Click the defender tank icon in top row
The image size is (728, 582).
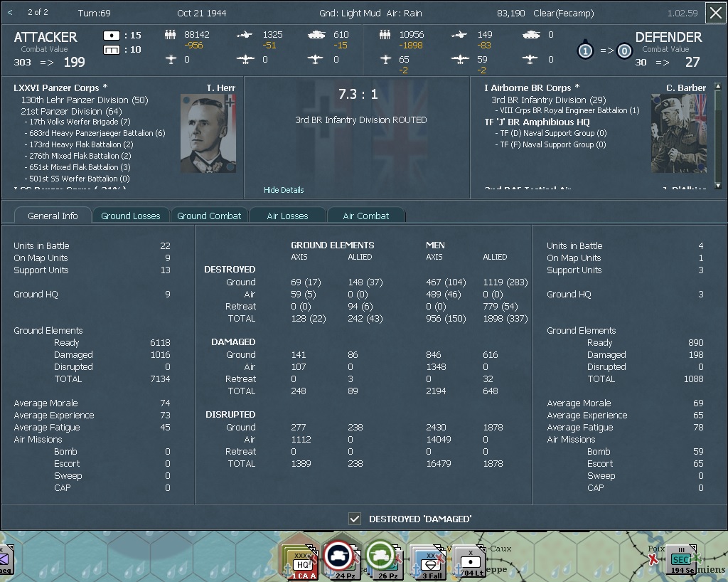click(x=531, y=34)
